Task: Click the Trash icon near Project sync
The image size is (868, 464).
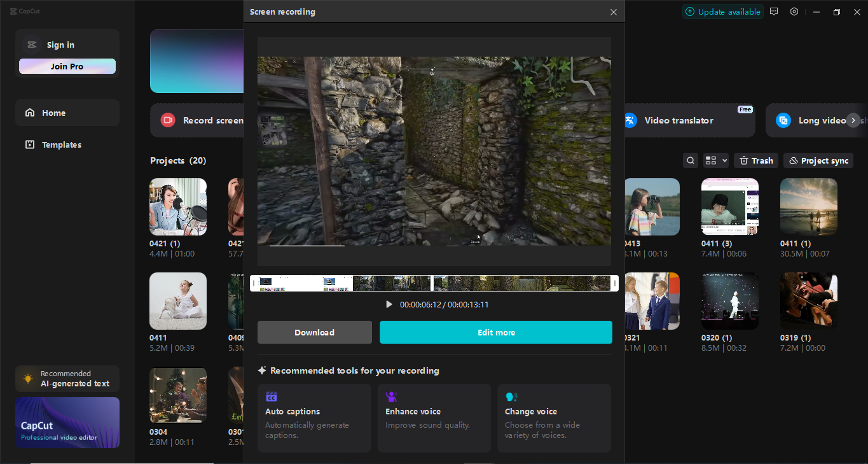Action: (x=744, y=160)
